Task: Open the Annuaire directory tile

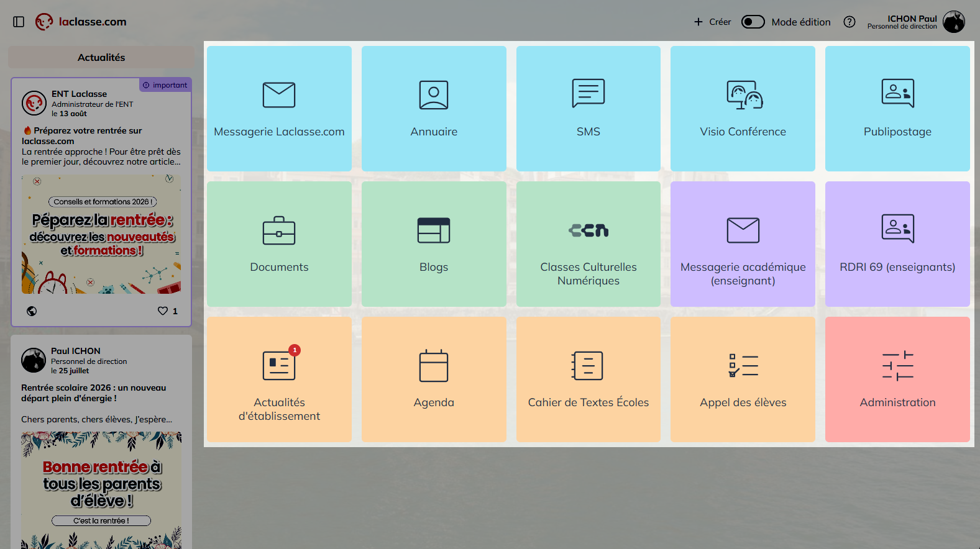Action: 434,109
